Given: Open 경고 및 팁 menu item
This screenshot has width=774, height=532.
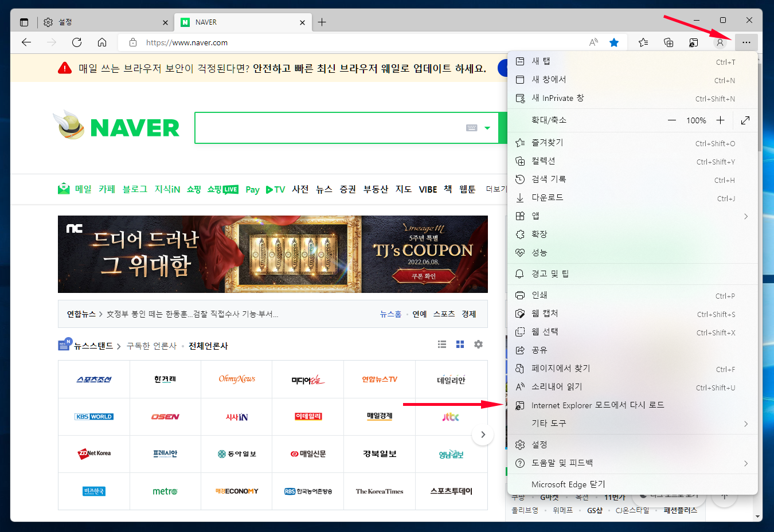Looking at the screenshot, I should 632,274.
